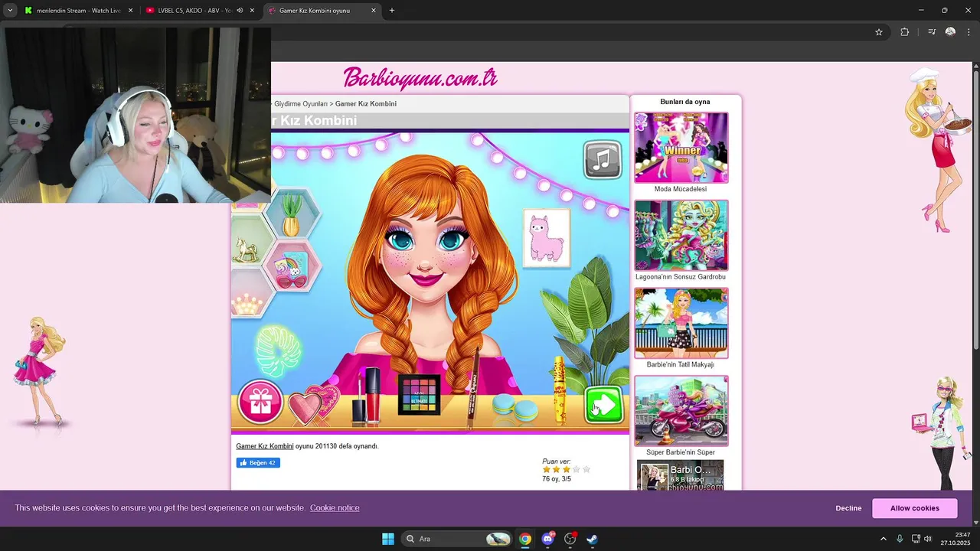Mute the LVBEL C5 tab audio icon
The image size is (980, 551).
click(240, 11)
